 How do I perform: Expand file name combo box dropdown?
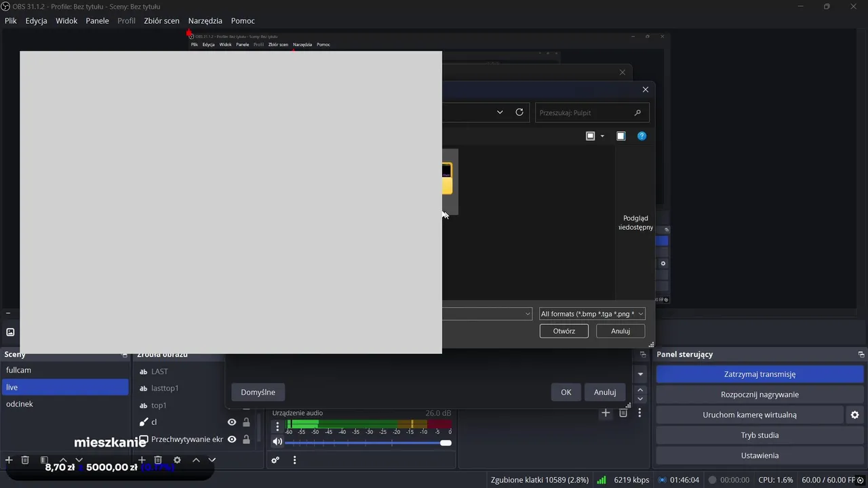[528, 314]
